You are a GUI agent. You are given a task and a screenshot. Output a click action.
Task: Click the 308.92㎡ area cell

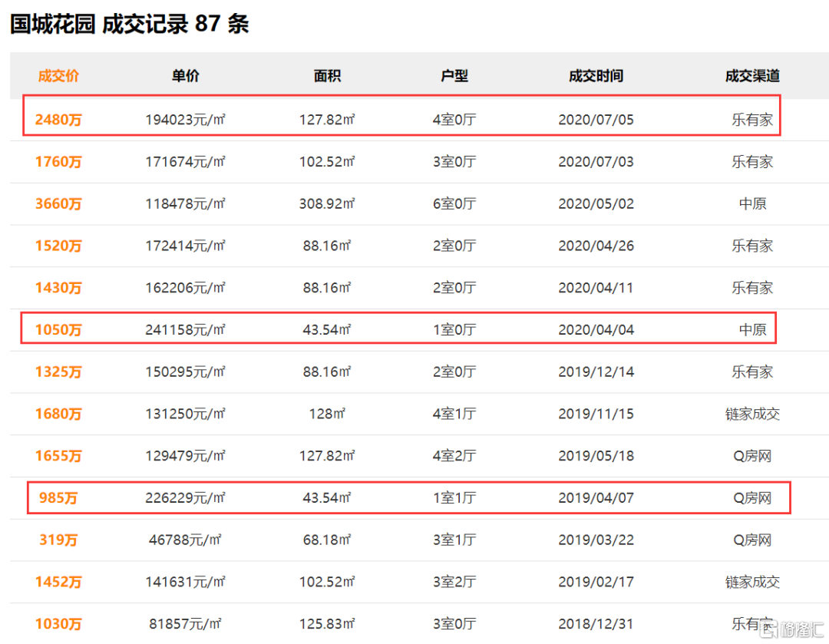[327, 204]
